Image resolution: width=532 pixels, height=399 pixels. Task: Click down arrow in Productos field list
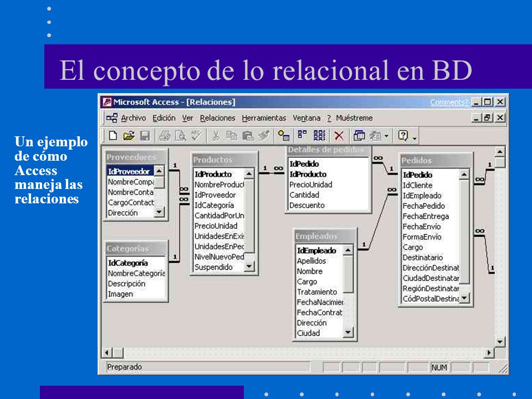[249, 267]
